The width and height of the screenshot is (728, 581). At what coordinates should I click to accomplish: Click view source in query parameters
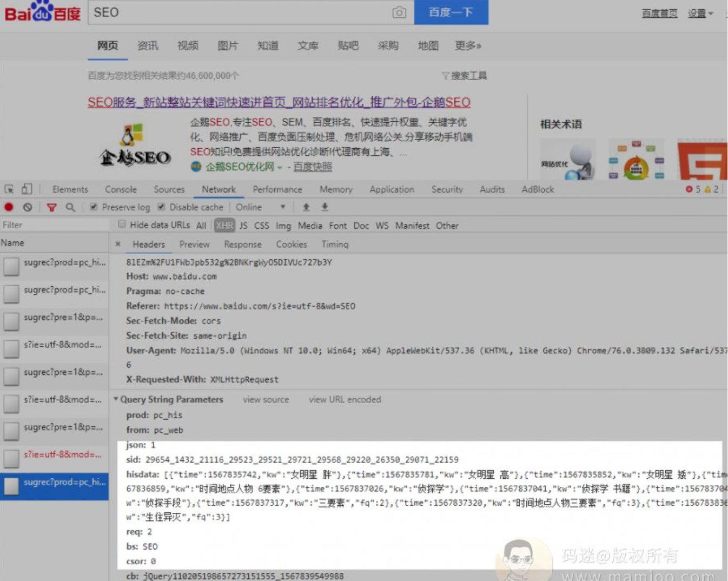[266, 400]
